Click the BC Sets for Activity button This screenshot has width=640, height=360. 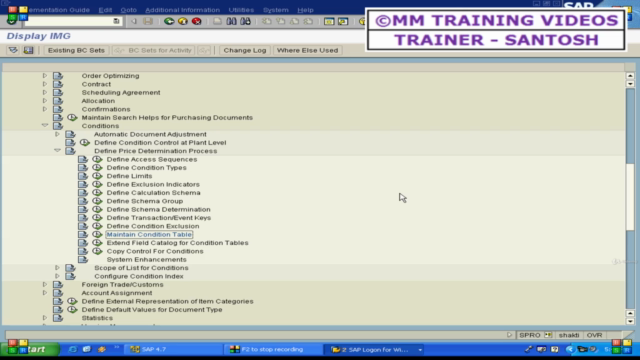(x=153, y=50)
